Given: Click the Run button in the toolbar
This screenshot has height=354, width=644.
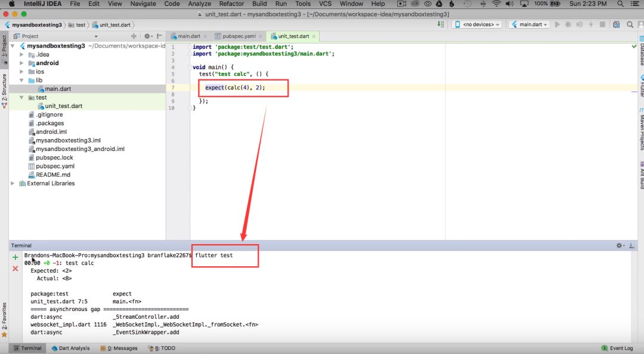Looking at the screenshot, I should coord(558,24).
